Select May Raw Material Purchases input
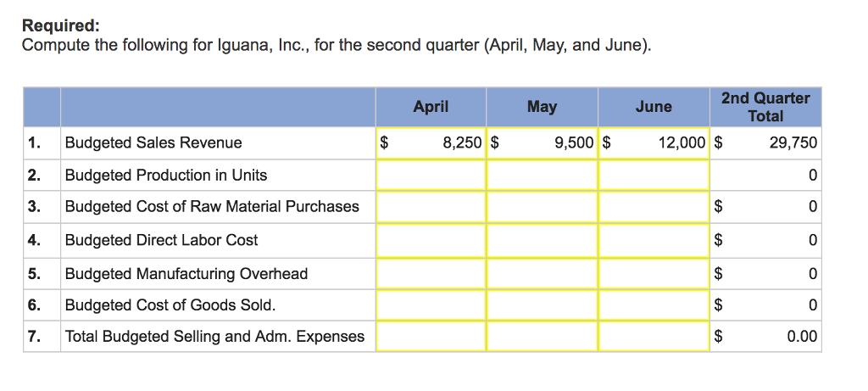The width and height of the screenshot is (868, 391). tap(542, 207)
